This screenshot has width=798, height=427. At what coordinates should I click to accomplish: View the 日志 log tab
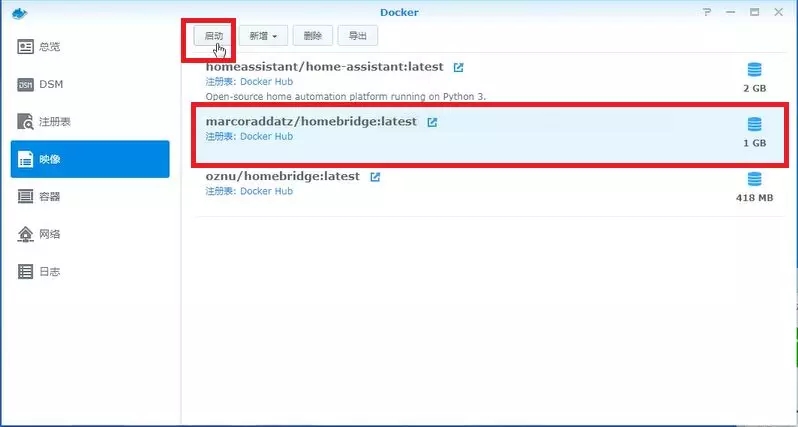point(90,271)
